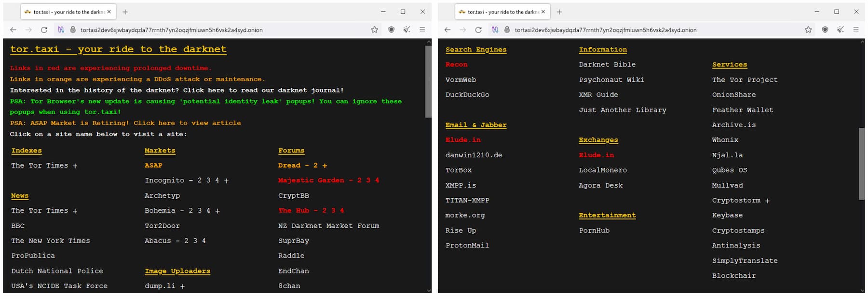Screen dimensions: 868x299
Task: Go back in the left browser window
Action: point(13,30)
